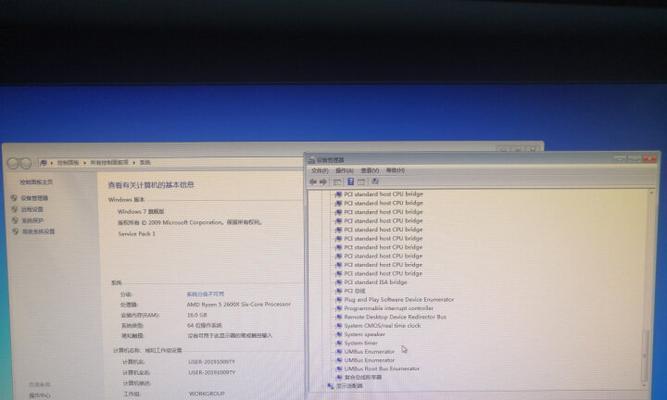
Task: Click 所有控制面板项 in the address breadcrumb
Action: click(x=109, y=163)
